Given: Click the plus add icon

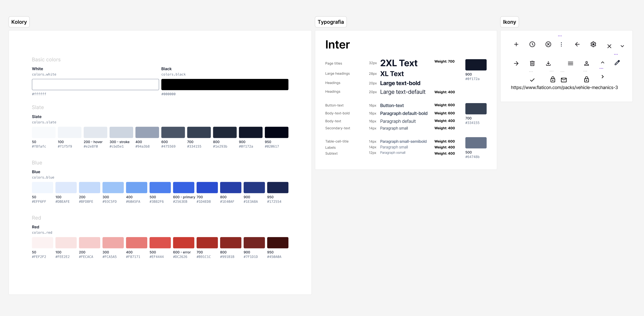Looking at the screenshot, I should point(516,44).
